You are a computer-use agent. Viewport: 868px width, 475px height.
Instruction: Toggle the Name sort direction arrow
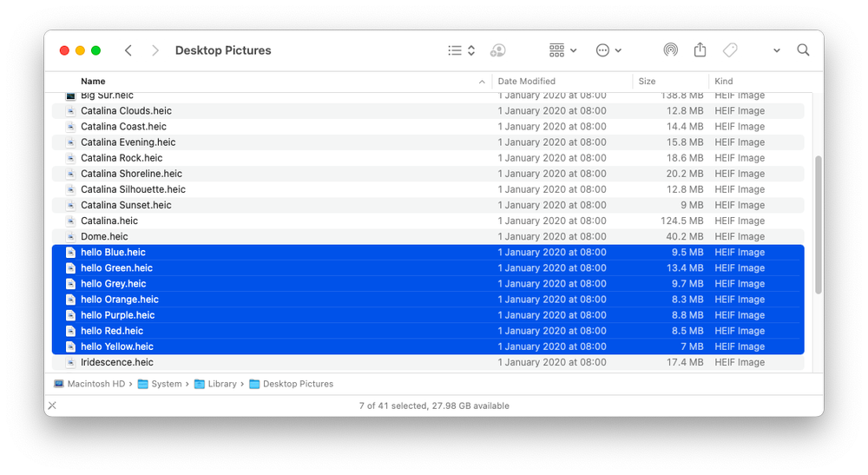482,82
